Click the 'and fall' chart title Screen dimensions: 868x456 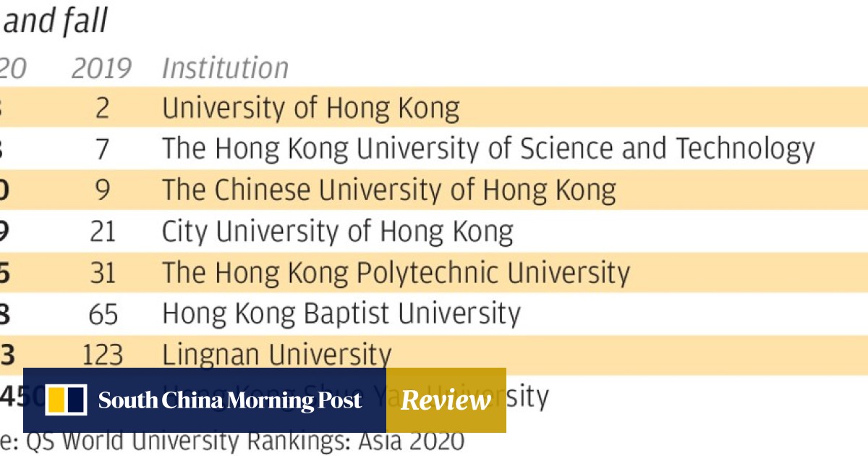pyautogui.click(x=56, y=22)
